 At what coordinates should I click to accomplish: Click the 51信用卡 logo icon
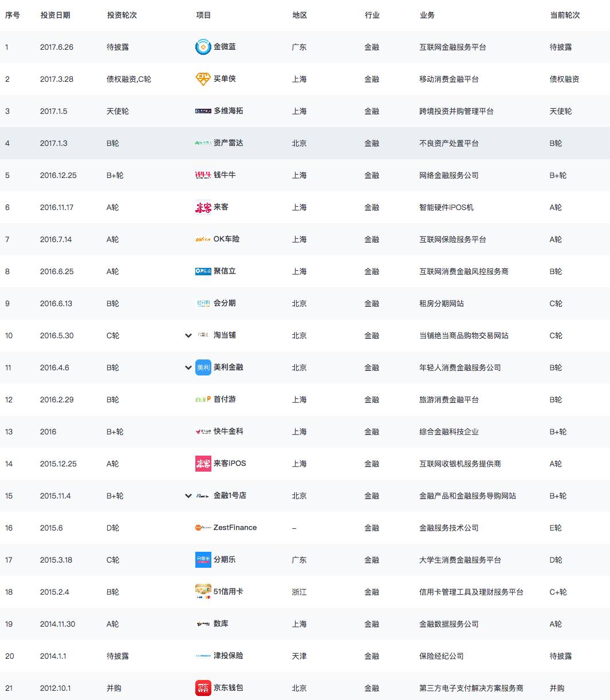pos(203,592)
